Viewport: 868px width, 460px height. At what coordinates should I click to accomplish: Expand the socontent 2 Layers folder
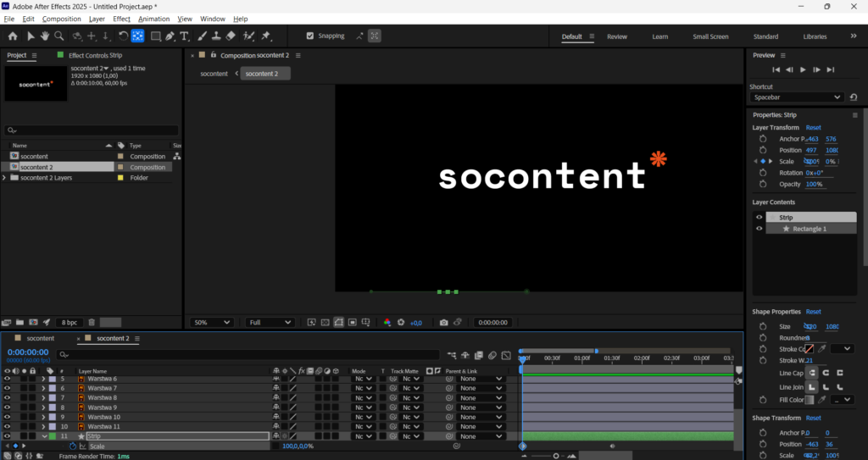4,178
